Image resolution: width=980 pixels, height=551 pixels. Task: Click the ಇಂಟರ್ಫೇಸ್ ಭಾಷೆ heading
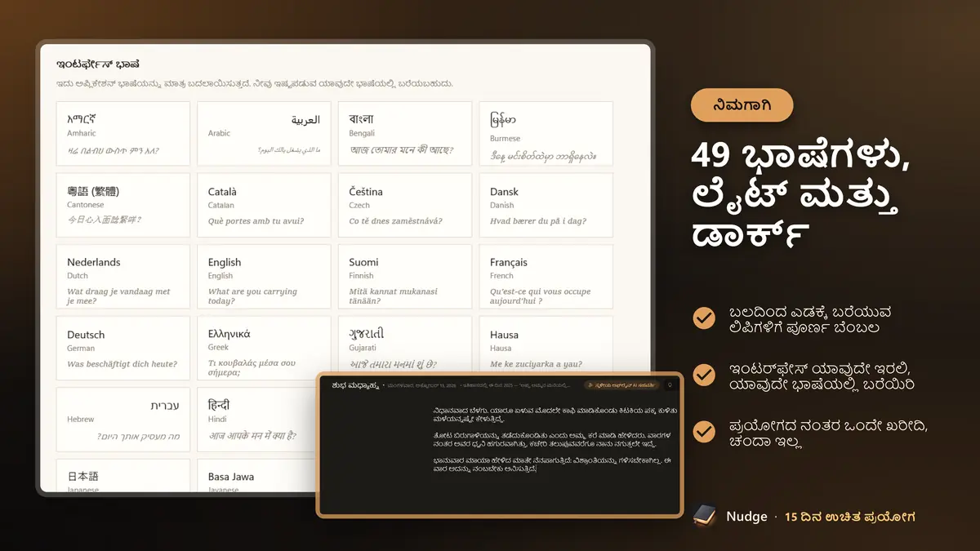tap(98, 64)
